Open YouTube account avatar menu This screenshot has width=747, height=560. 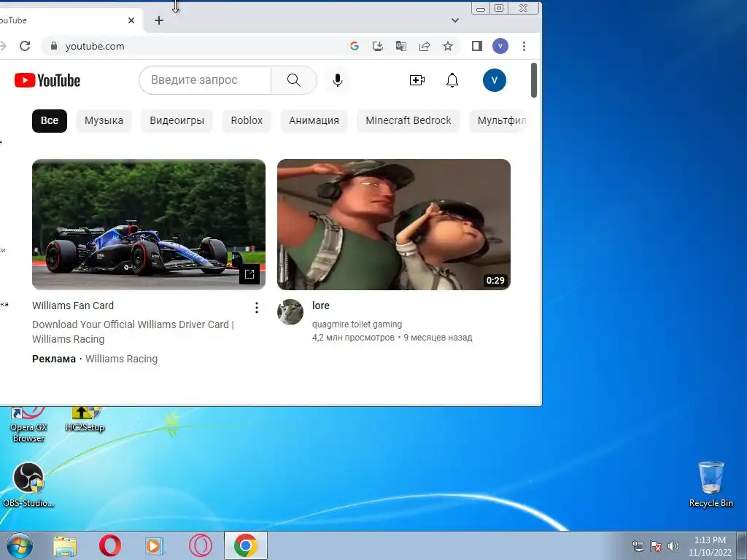[495, 80]
